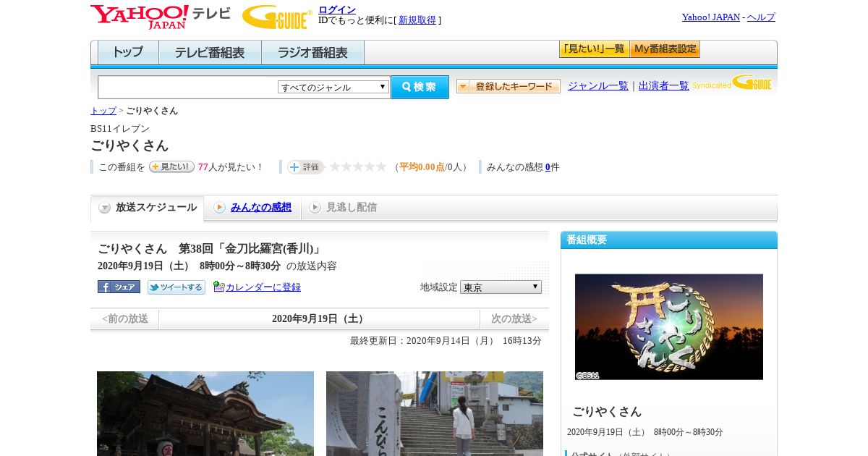Viewport: 868px width, 456px height.
Task: Open the ジャンル一覧 link
Action: tap(598, 85)
